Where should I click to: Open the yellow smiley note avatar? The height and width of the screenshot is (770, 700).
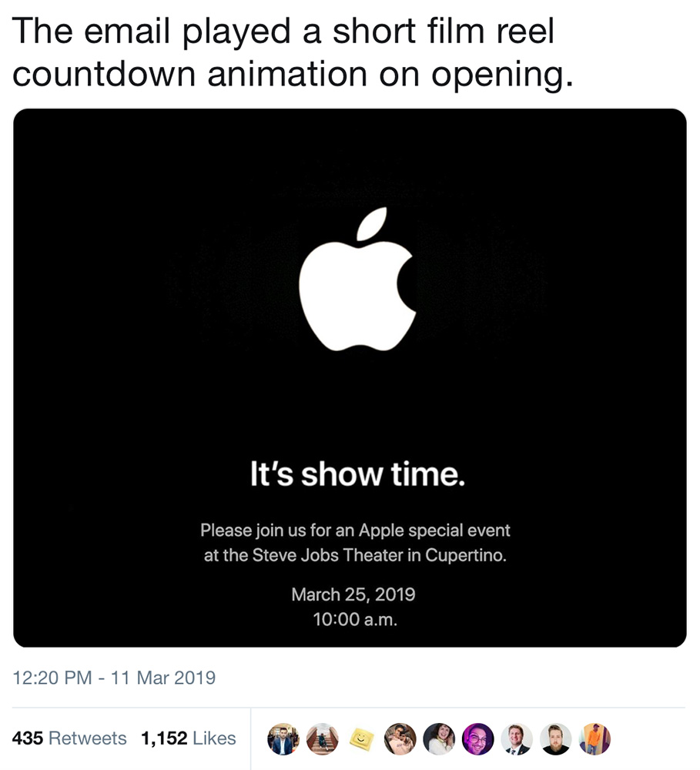pyautogui.click(x=360, y=739)
